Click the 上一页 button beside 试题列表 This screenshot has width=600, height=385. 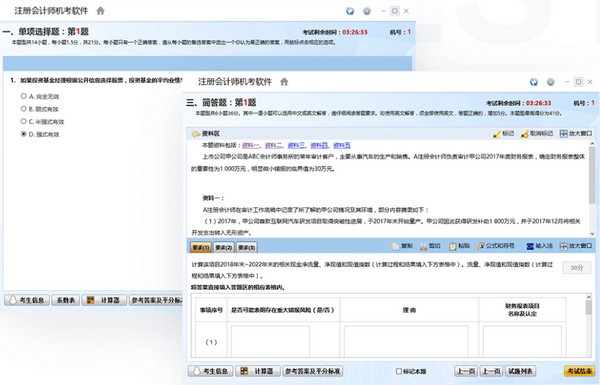click(491, 371)
